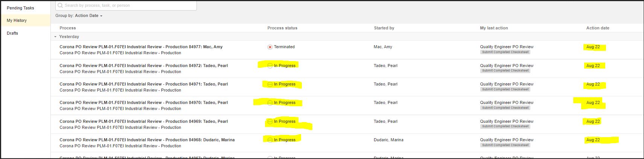Viewport: 644px width, 159px height.
Task: Go to the Drafts section
Action: pos(12,33)
